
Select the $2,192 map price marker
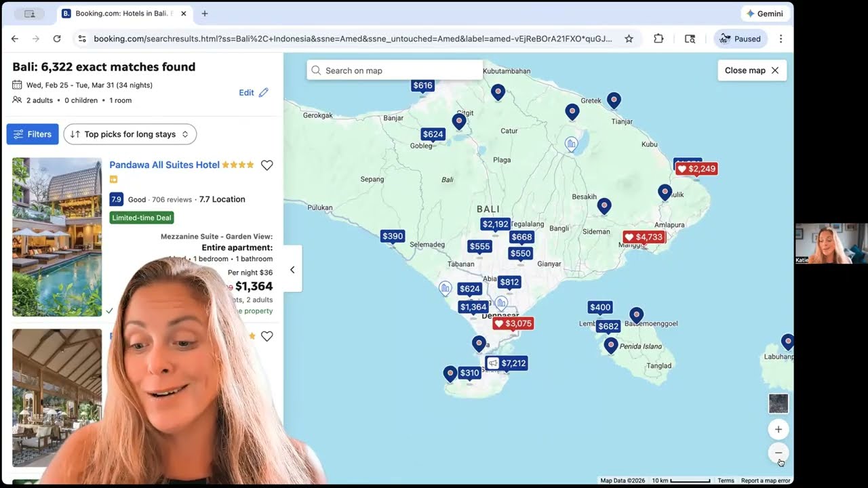(495, 224)
